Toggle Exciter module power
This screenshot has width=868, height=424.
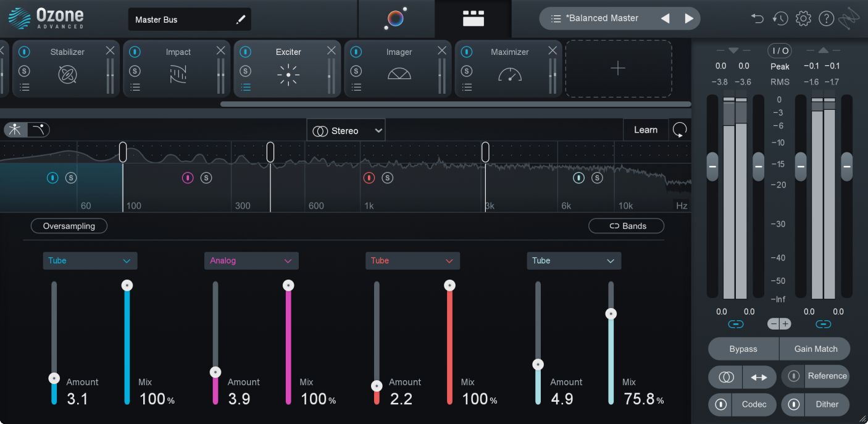[246, 52]
